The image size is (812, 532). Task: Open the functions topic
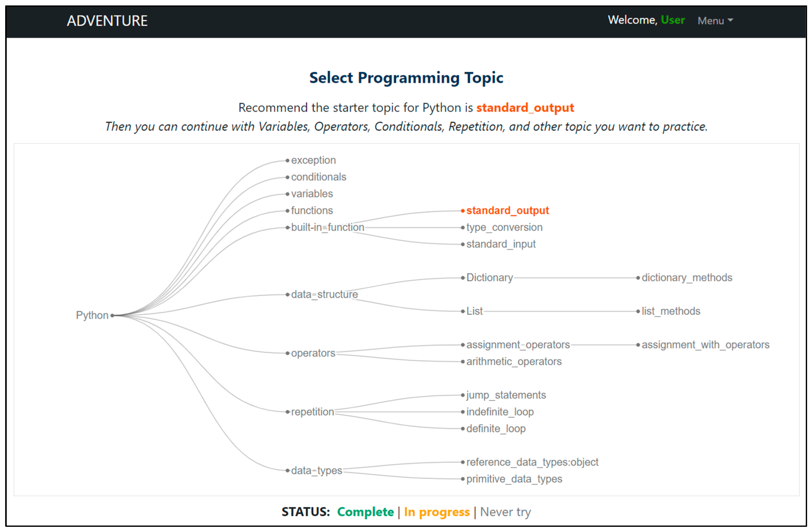pyautogui.click(x=312, y=210)
